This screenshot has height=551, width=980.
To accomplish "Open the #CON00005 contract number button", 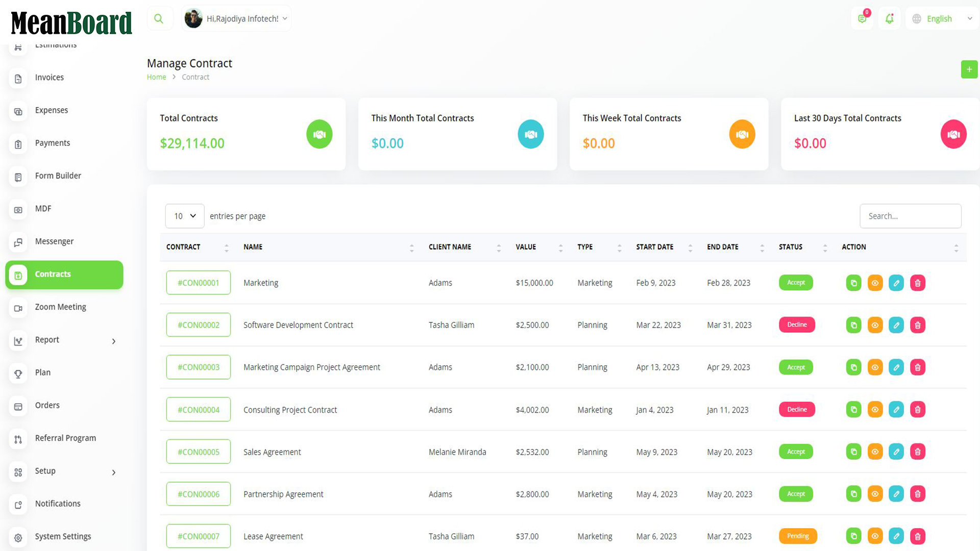I will (x=198, y=452).
